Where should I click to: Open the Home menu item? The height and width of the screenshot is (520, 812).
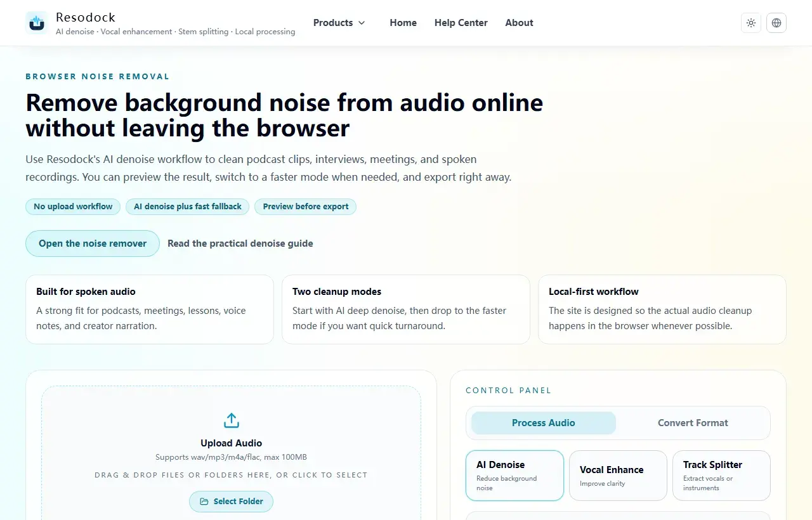pos(403,23)
